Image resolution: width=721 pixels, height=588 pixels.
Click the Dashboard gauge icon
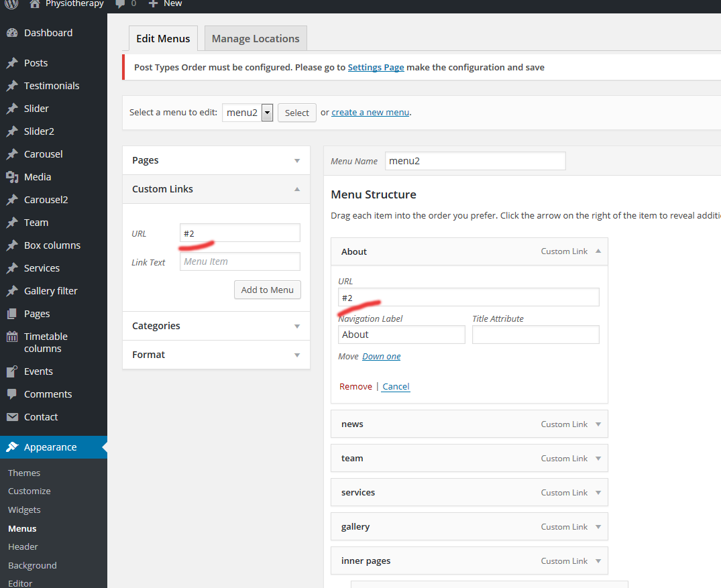11,33
